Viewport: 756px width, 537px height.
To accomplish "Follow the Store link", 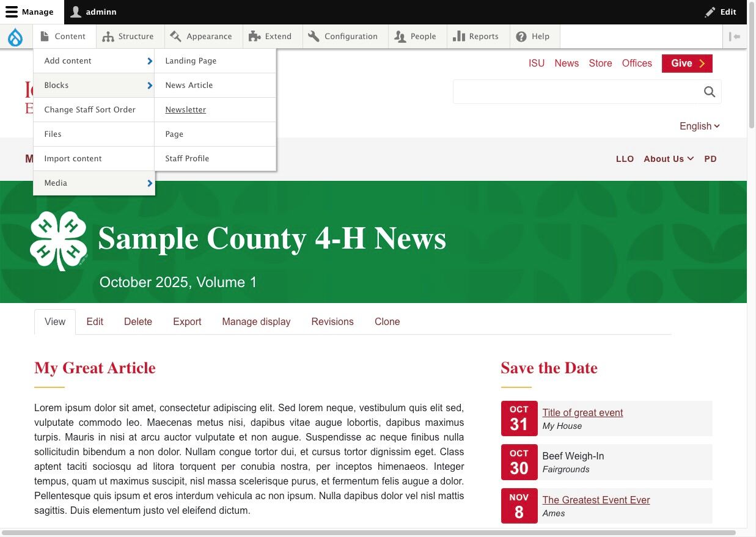I will pos(600,64).
